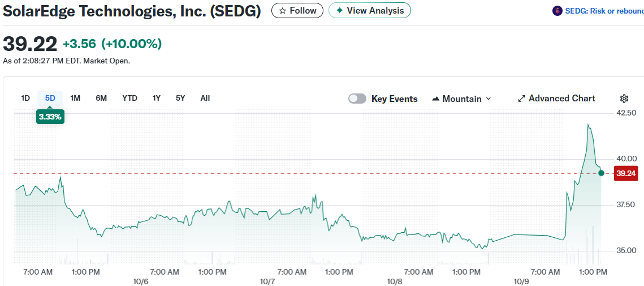Show All time price history

coord(205,98)
